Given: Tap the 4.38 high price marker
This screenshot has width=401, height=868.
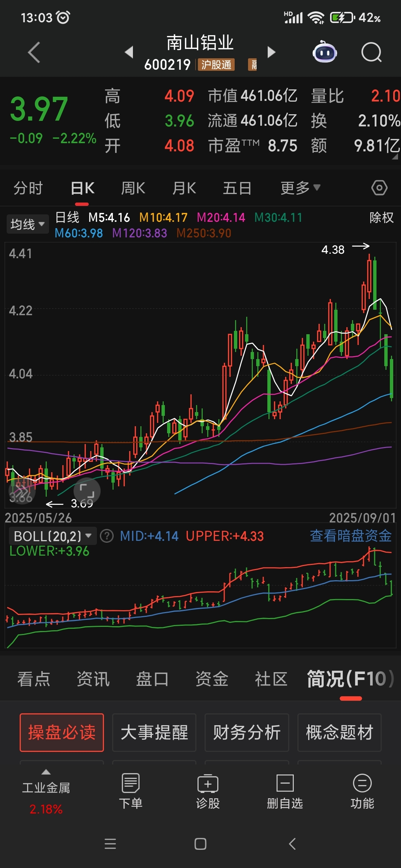Looking at the screenshot, I should click(333, 250).
